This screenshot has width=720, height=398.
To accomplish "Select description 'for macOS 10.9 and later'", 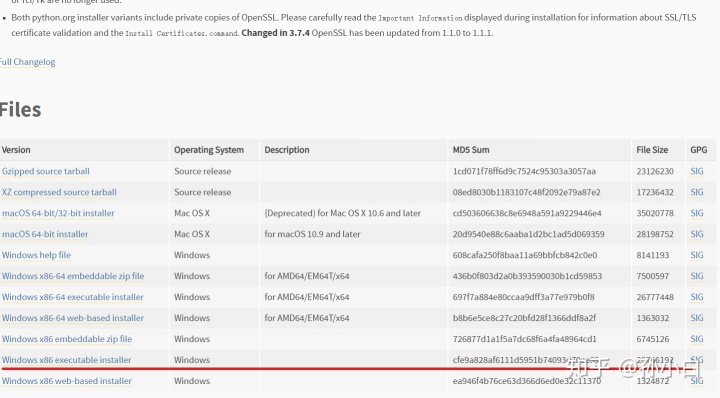I will pos(312,234).
